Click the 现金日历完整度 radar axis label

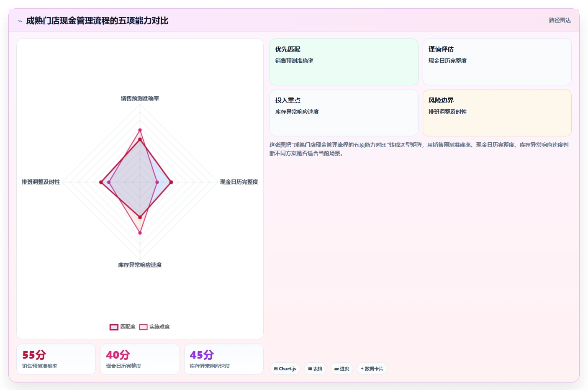click(x=239, y=182)
